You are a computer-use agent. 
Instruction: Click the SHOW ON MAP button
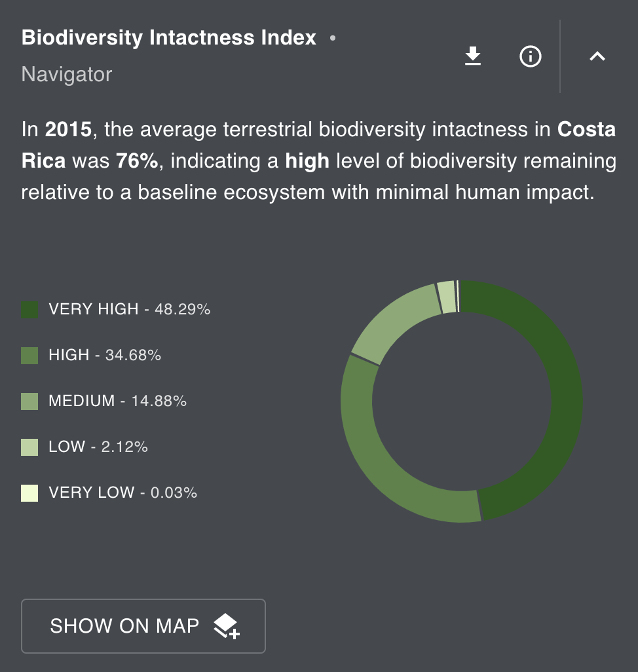coord(143,626)
